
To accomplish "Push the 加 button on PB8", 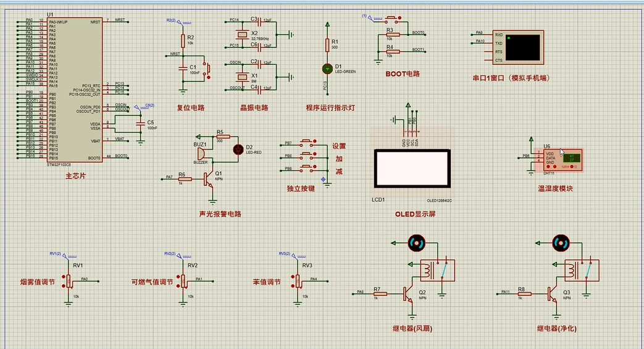I will 306,155.
